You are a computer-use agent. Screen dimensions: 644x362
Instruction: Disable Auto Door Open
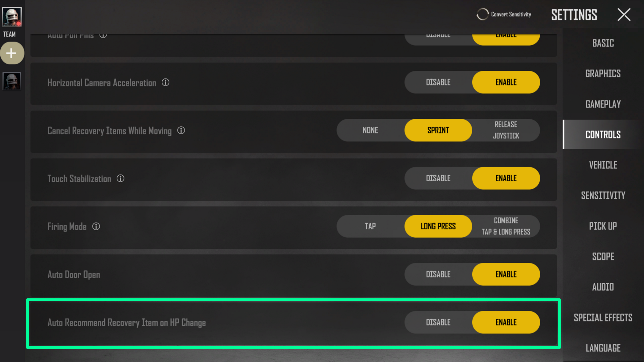click(x=438, y=274)
